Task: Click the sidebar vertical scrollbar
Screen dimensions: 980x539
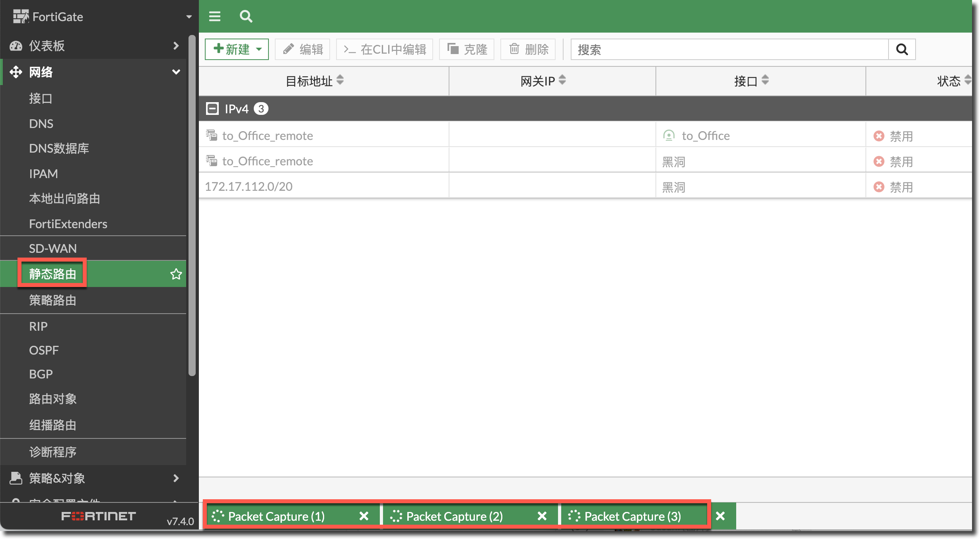Action: [192, 205]
